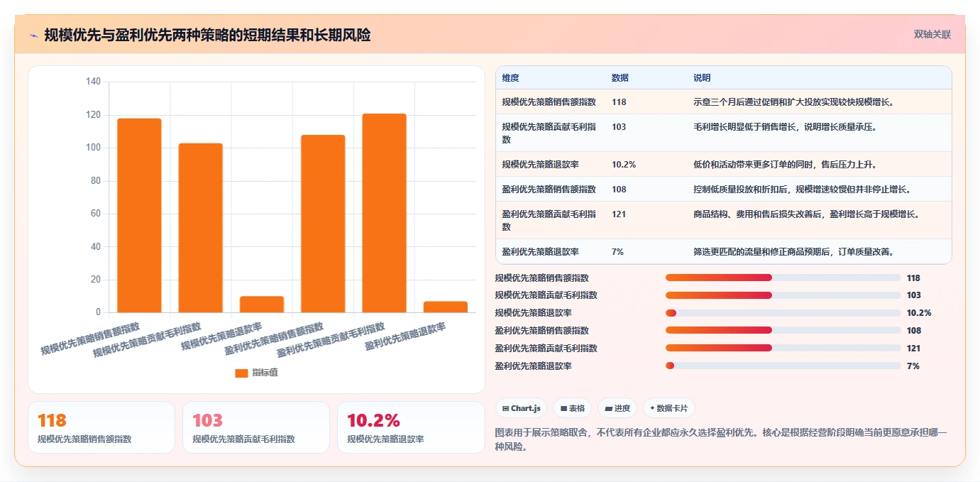
Task: Click the 说明 table column header
Action: coord(702,78)
